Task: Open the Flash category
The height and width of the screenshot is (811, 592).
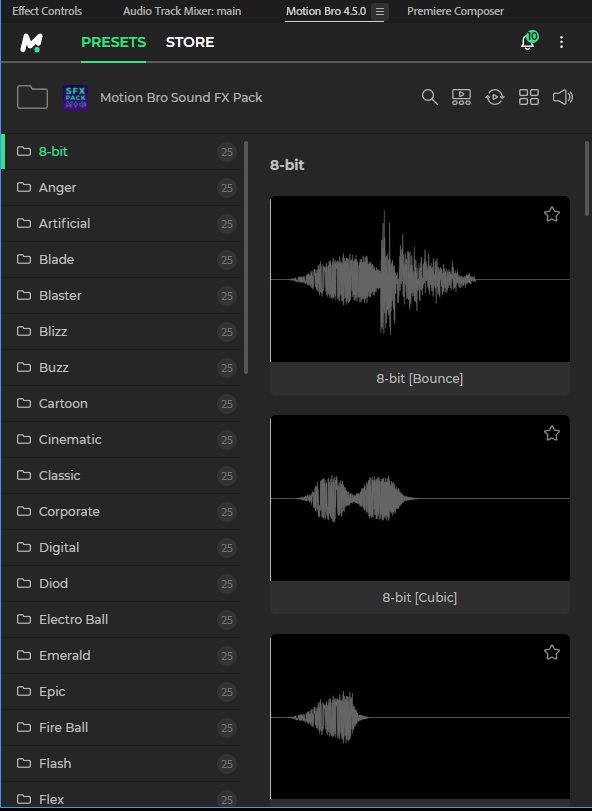Action: coord(122,763)
